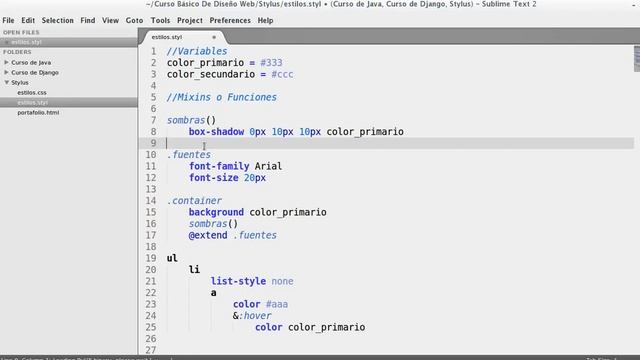The width and height of the screenshot is (640, 360).
Task: Click color_secundario variable name on line 3
Action: (x=211, y=74)
